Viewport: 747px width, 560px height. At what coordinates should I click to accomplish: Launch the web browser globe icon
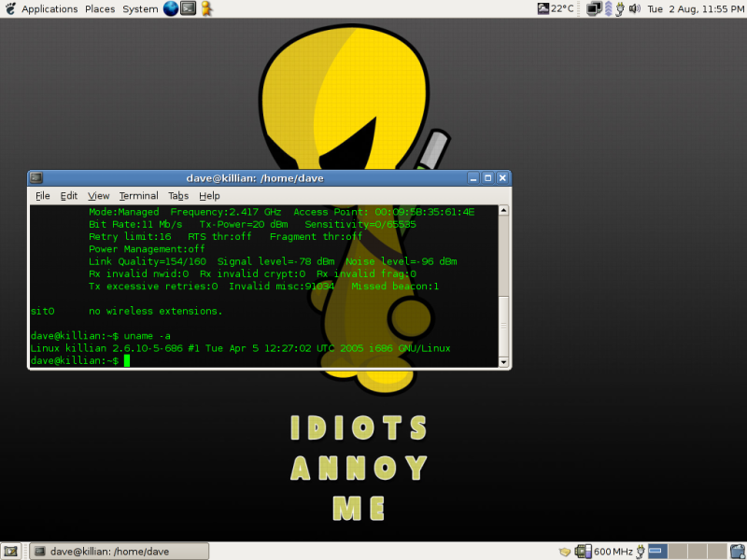pos(171,8)
